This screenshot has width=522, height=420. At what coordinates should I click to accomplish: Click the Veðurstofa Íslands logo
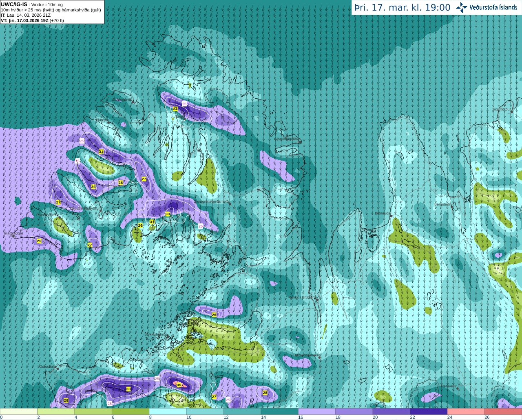click(487, 7)
